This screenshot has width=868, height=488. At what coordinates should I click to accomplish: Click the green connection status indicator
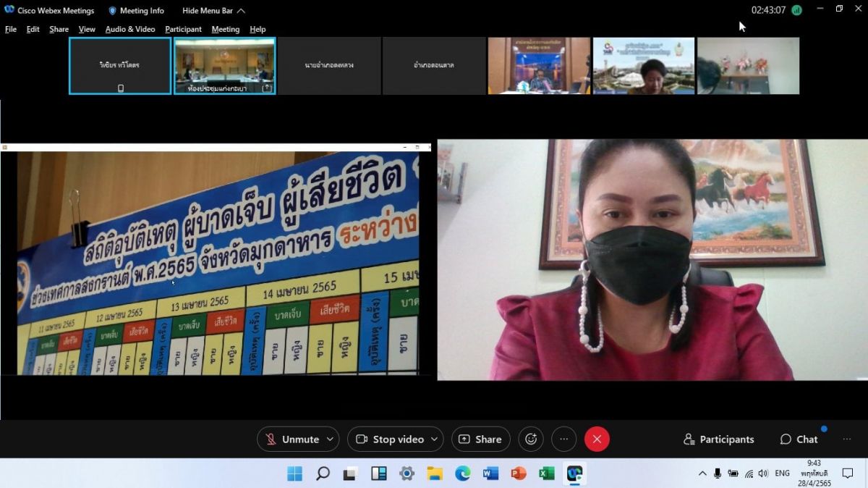796,10
